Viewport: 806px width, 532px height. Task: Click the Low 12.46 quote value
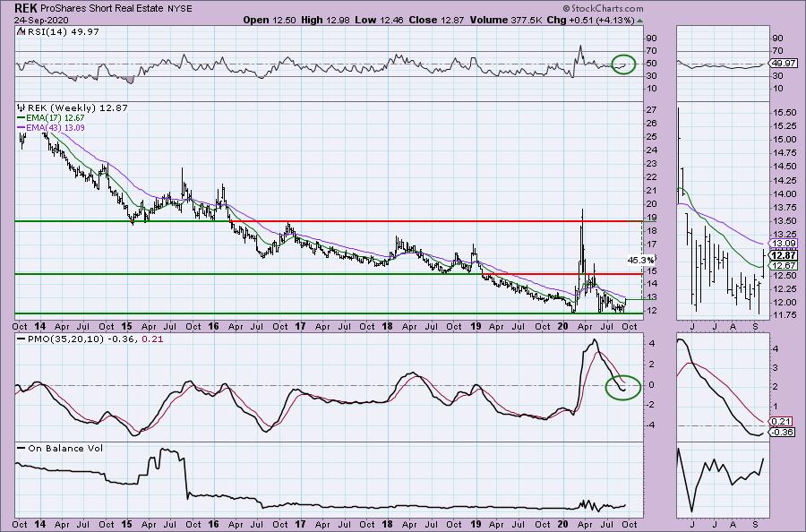[380, 20]
